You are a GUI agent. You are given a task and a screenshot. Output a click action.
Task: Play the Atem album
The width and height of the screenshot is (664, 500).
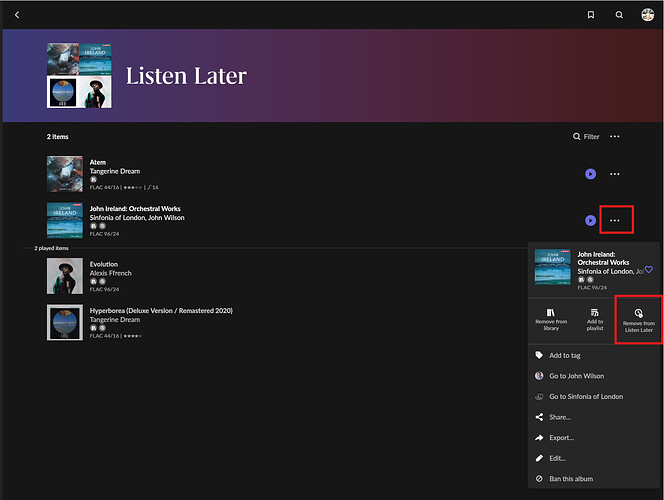(590, 173)
